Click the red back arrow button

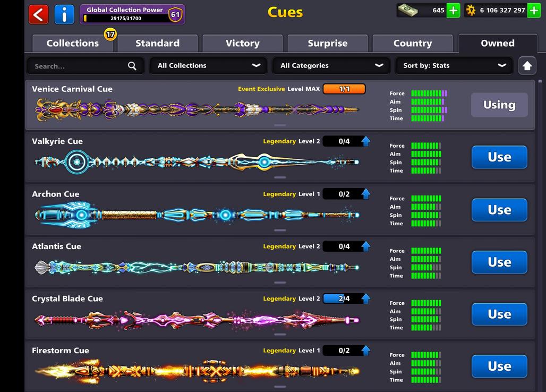(38, 14)
